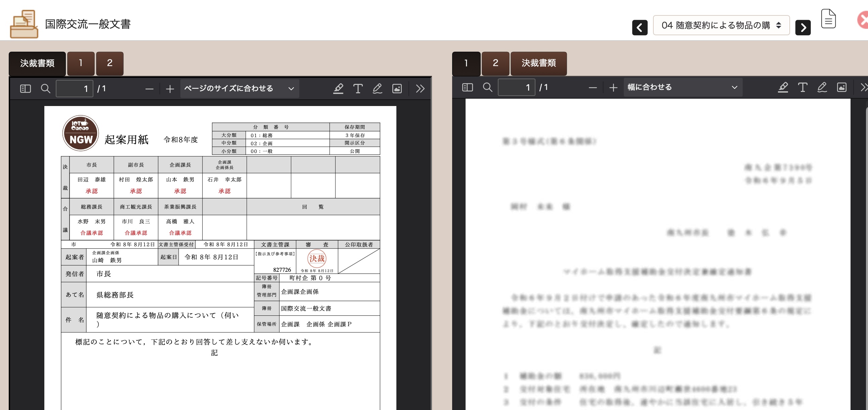Zoom out in left PDF viewer

point(149,89)
